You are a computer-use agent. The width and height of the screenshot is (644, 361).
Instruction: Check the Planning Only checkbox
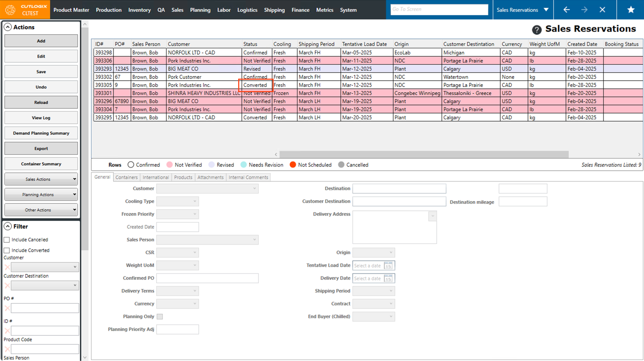click(x=160, y=317)
